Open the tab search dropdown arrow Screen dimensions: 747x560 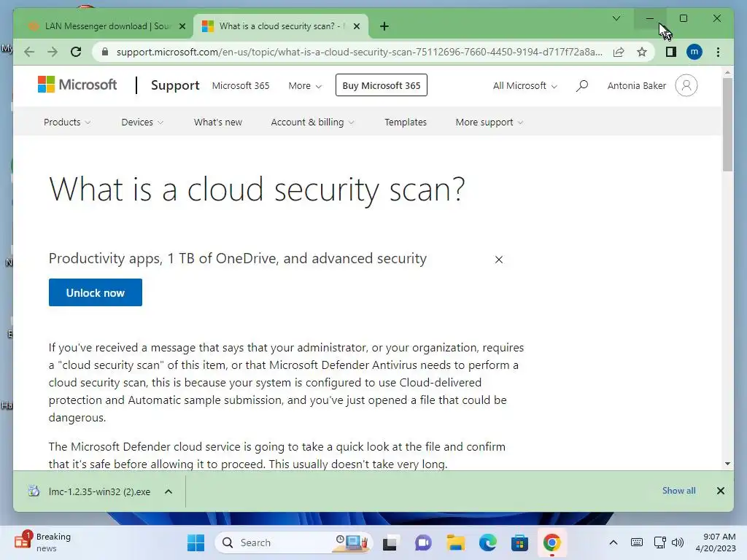[616, 18]
